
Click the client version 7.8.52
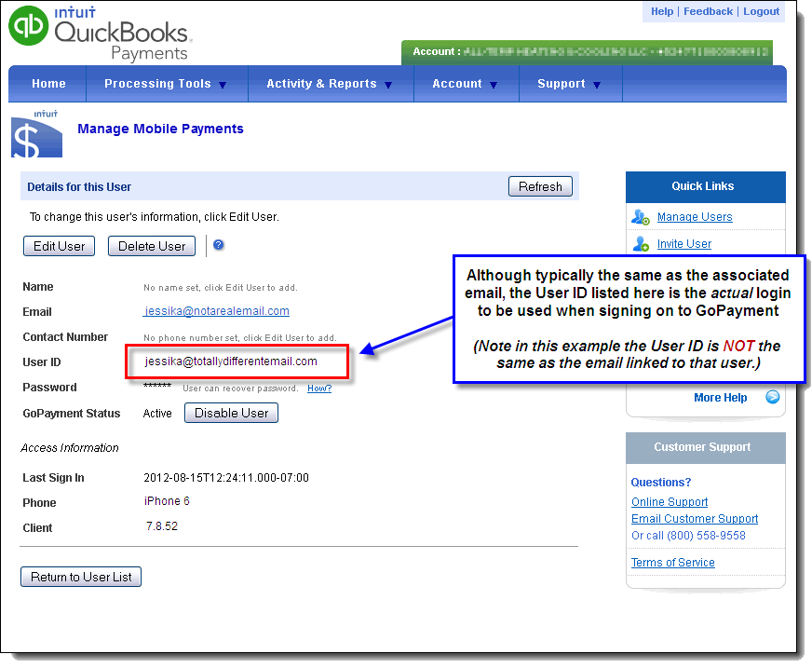tap(162, 526)
